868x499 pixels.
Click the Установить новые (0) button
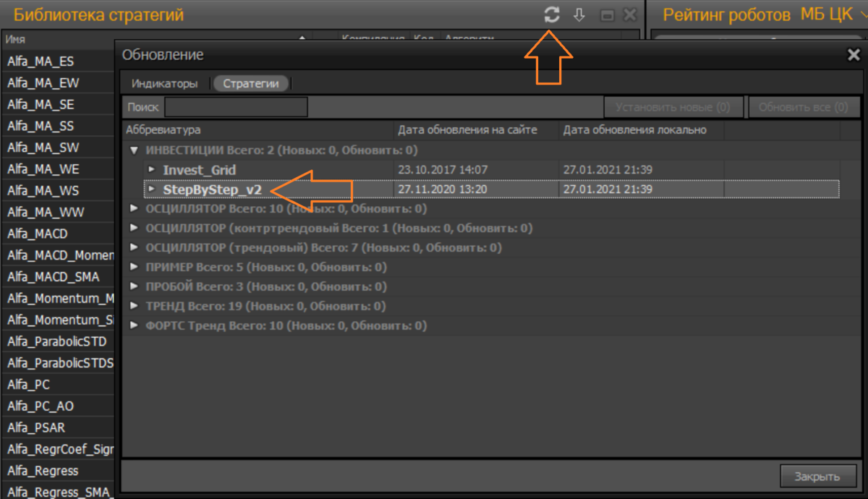click(673, 107)
